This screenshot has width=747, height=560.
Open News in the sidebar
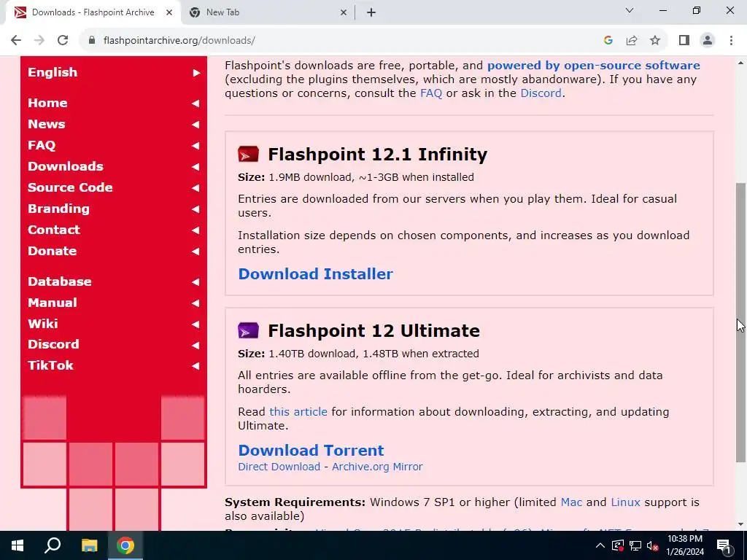pyautogui.click(x=47, y=124)
